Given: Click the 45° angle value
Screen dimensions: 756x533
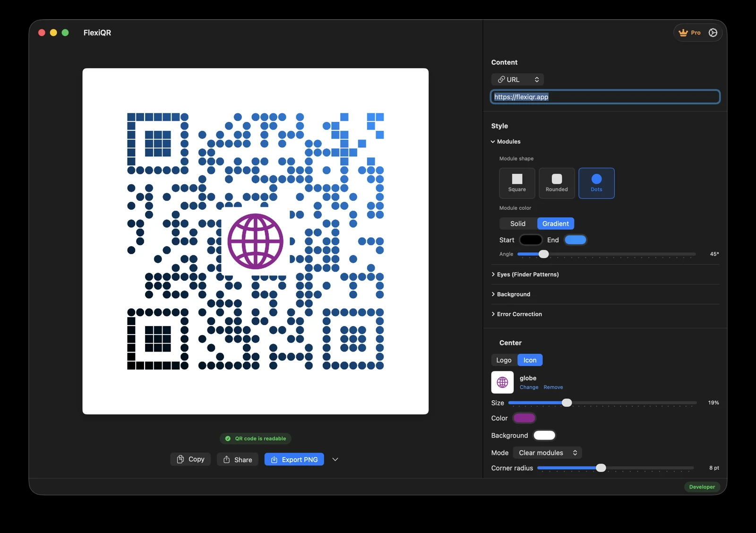Looking at the screenshot, I should pyautogui.click(x=714, y=254).
